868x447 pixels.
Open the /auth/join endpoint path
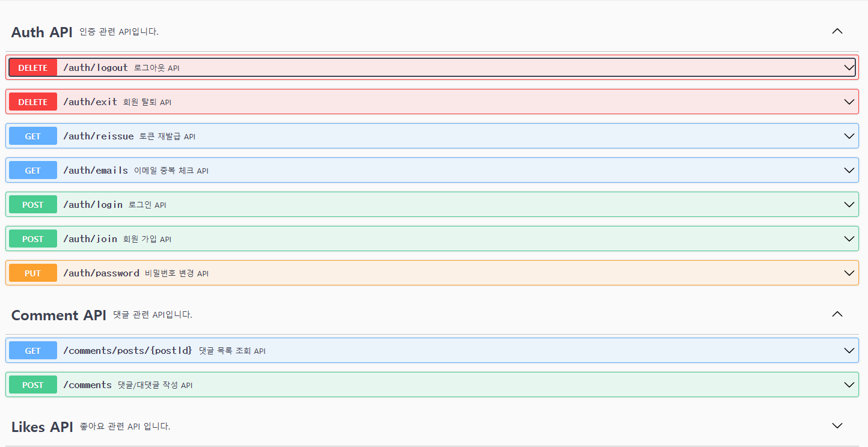click(90, 239)
